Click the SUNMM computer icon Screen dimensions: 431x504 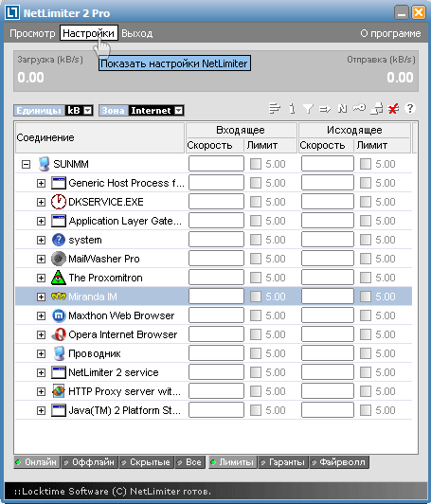[44, 164]
